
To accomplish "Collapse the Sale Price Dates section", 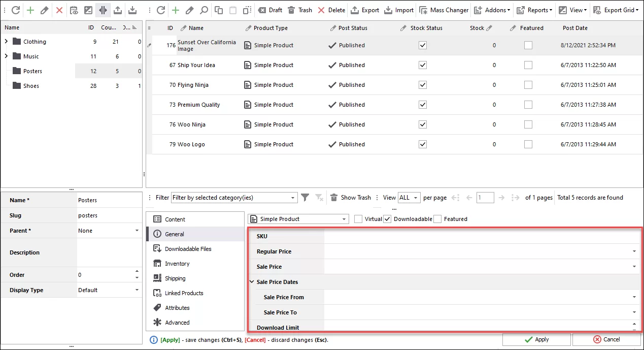I will point(251,282).
